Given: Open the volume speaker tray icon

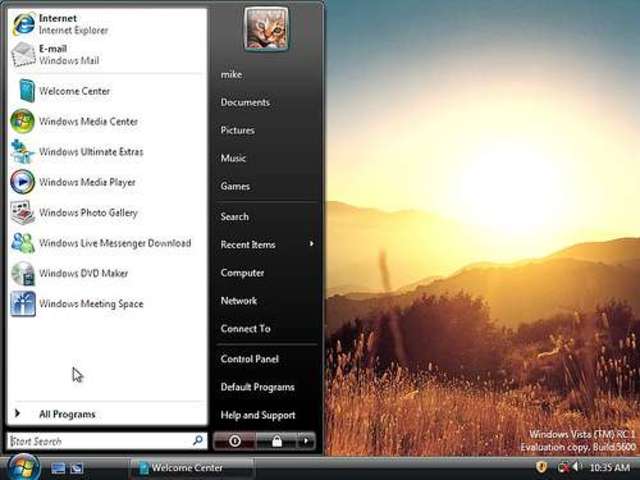Looking at the screenshot, I should point(576,467).
